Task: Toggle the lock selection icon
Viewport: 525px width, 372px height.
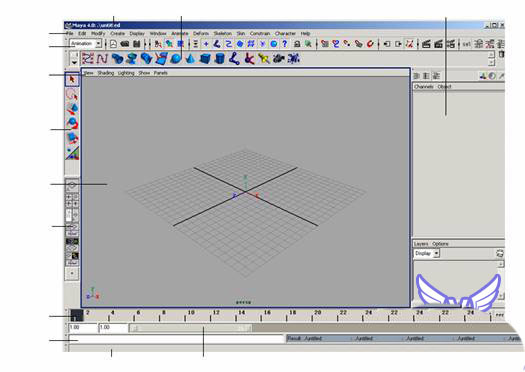Action: pos(297,44)
